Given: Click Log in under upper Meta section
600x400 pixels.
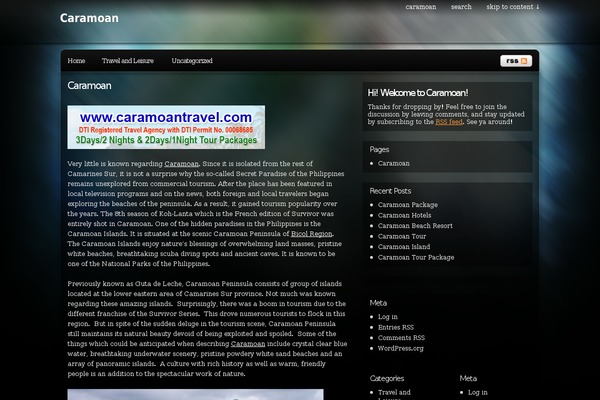Looking at the screenshot, I should tap(388, 317).
